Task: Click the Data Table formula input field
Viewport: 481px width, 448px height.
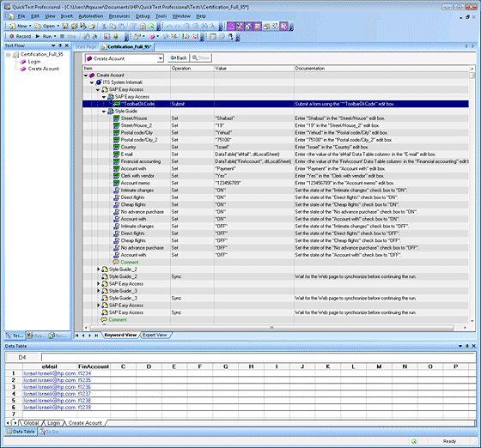Action: tap(259, 357)
